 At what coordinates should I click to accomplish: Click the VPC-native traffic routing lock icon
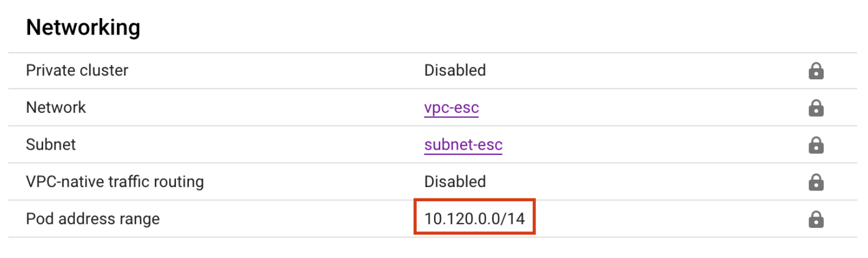click(x=816, y=182)
